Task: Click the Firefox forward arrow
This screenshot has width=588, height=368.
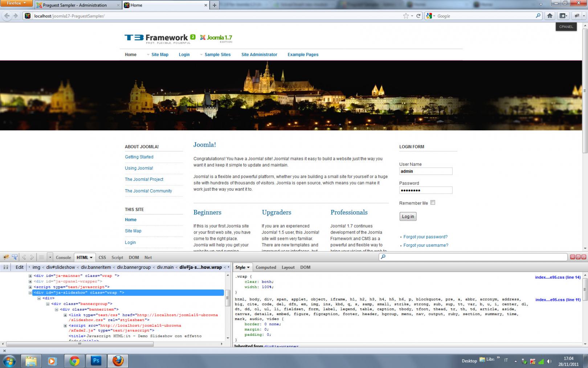Action: click(x=15, y=16)
